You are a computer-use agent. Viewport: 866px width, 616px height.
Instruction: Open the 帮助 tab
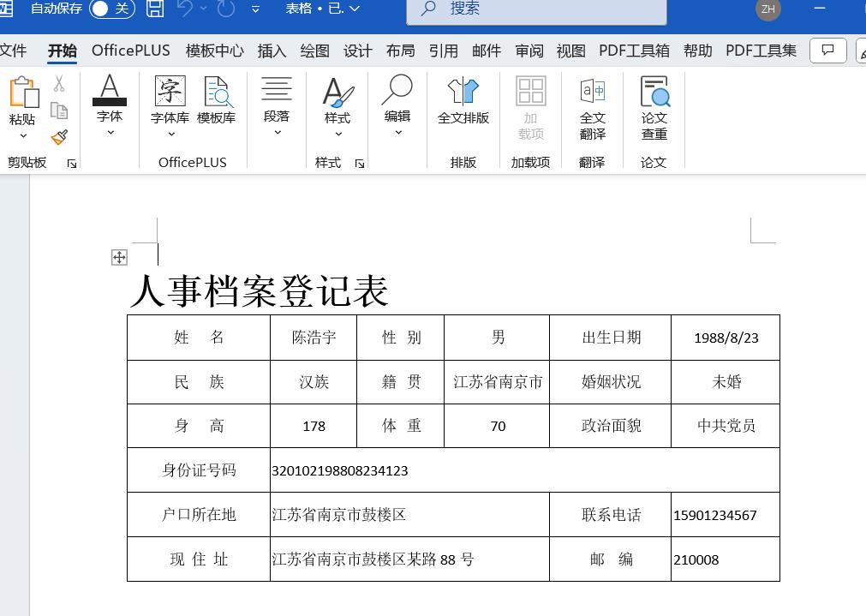(x=697, y=51)
